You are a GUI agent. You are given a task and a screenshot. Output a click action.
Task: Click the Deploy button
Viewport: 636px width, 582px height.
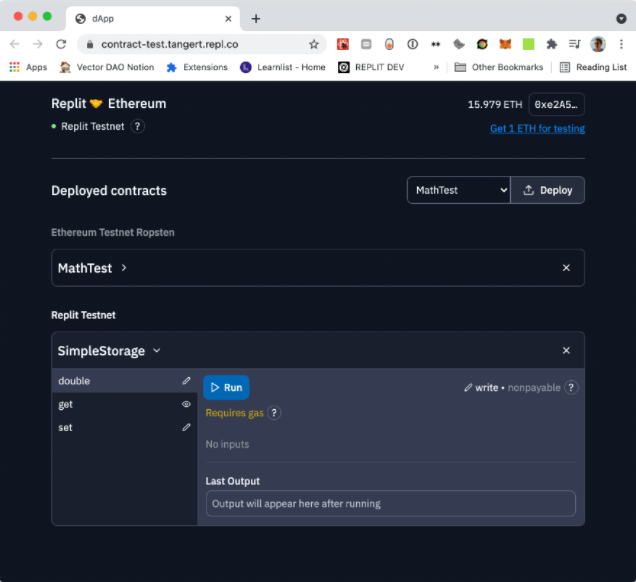[x=548, y=190]
